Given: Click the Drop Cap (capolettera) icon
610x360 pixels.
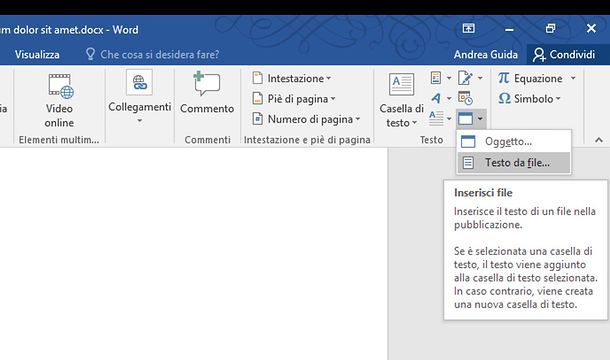Looking at the screenshot, I should tap(436, 118).
